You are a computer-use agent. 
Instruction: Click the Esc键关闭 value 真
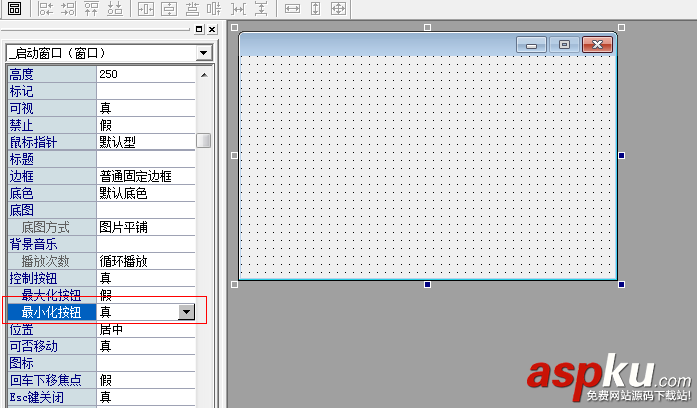(x=146, y=397)
